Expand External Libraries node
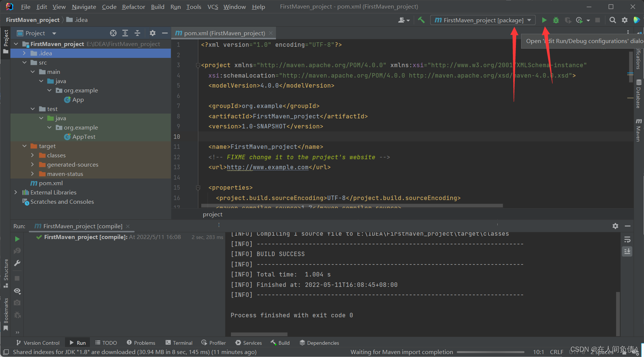The height and width of the screenshot is (357, 644). point(16,192)
